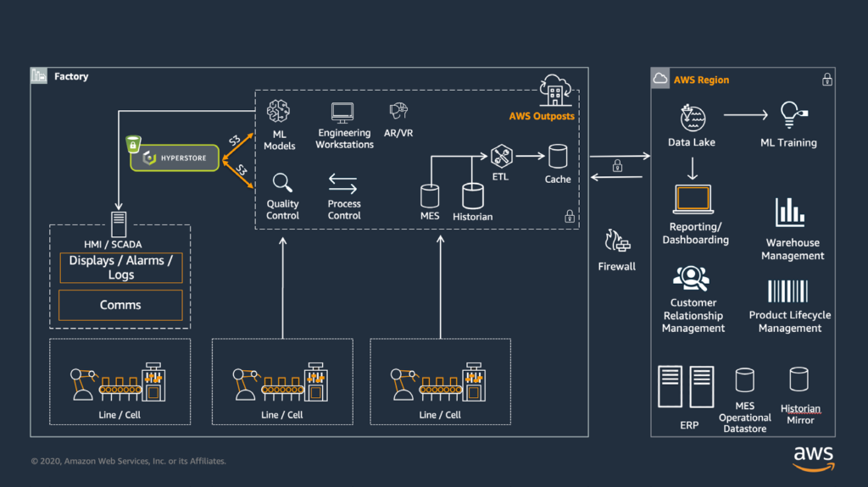The width and height of the screenshot is (868, 487).
Task: Click the Displays / Alarms / Logs box
Action: pos(120,268)
